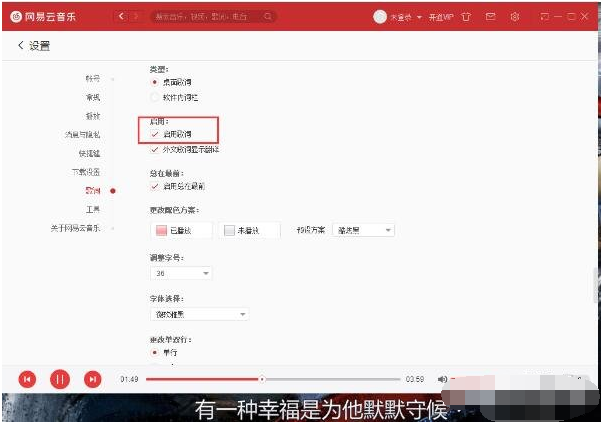Select 工具 in settings sidebar
The width and height of the screenshot is (602, 423).
93,209
